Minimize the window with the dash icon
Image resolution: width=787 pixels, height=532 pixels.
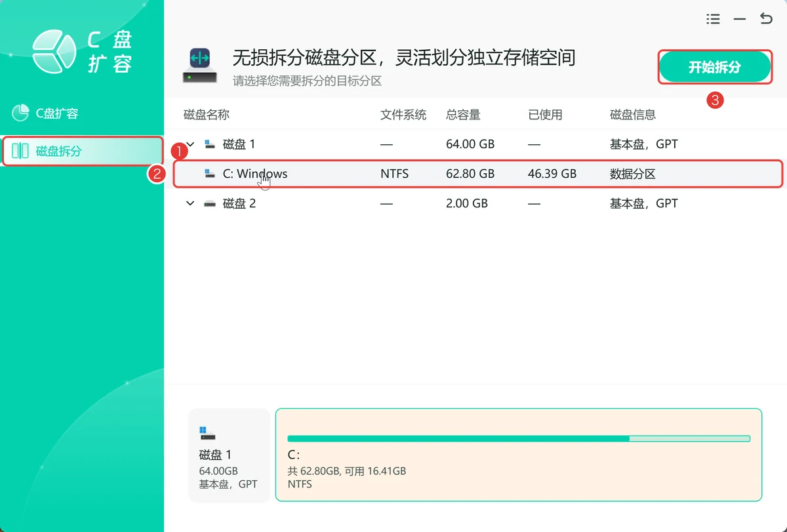pos(740,20)
